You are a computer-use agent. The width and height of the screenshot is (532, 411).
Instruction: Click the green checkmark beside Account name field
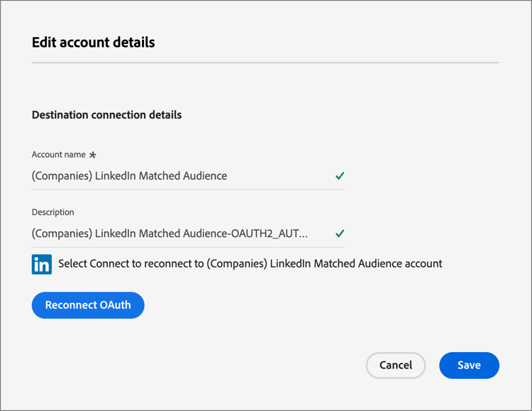tap(340, 176)
